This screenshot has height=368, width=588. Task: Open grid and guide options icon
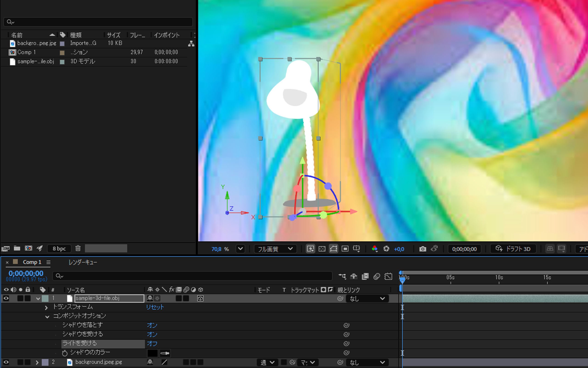pos(356,249)
